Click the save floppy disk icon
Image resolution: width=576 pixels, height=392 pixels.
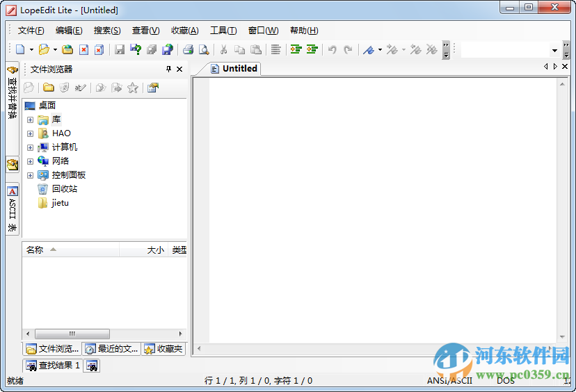[120, 49]
